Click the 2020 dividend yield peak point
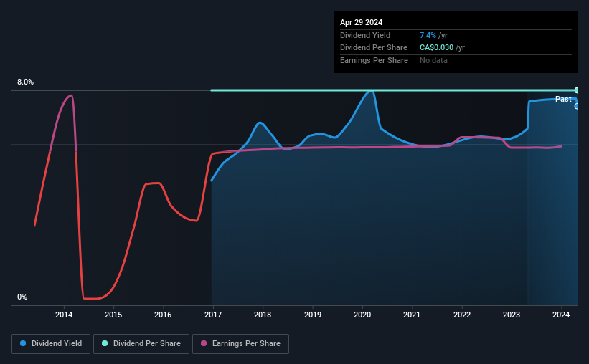This screenshot has width=589, height=364. 371,91
